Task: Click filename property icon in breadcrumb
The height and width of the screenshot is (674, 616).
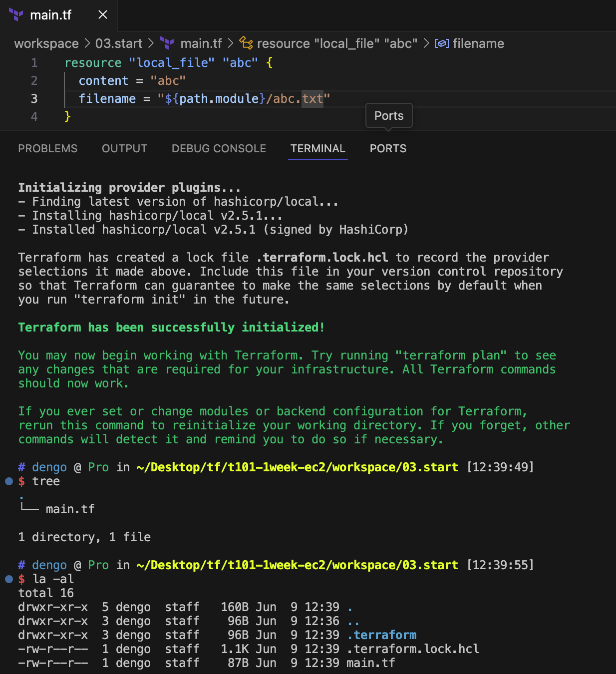Action: (442, 43)
